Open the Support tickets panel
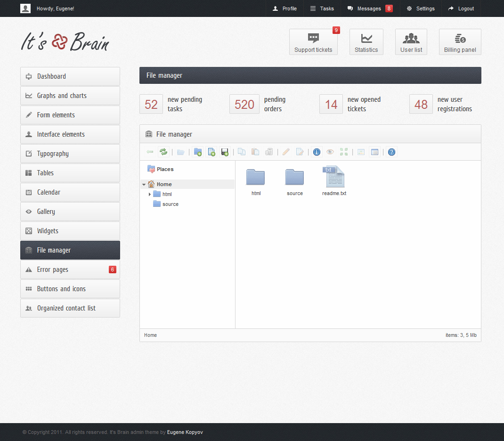Viewport: 504px width, 441px height. point(313,41)
